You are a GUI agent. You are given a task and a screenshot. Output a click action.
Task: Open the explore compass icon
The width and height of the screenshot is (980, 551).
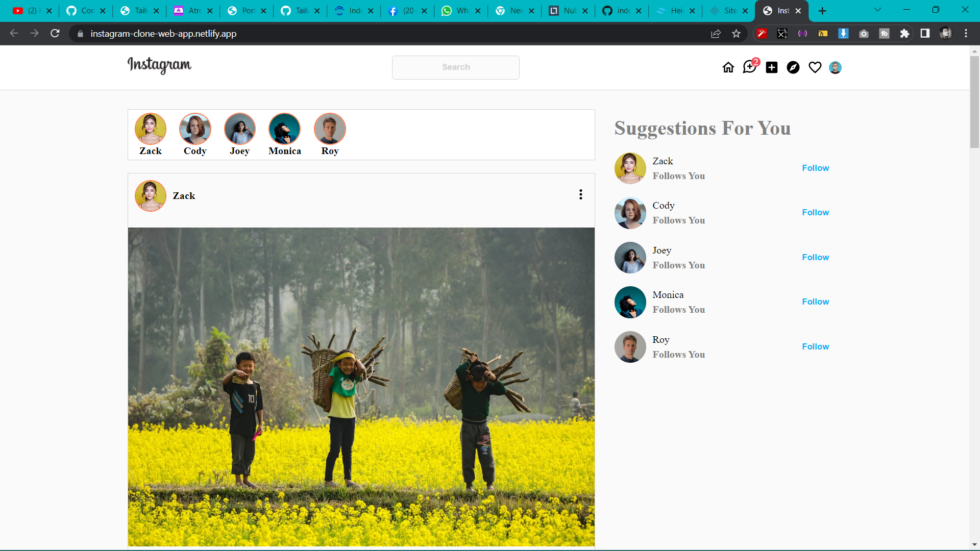(x=793, y=67)
